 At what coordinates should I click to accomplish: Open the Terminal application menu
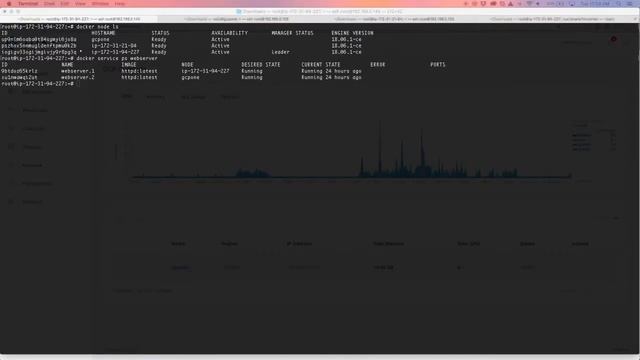[x=28, y=4]
